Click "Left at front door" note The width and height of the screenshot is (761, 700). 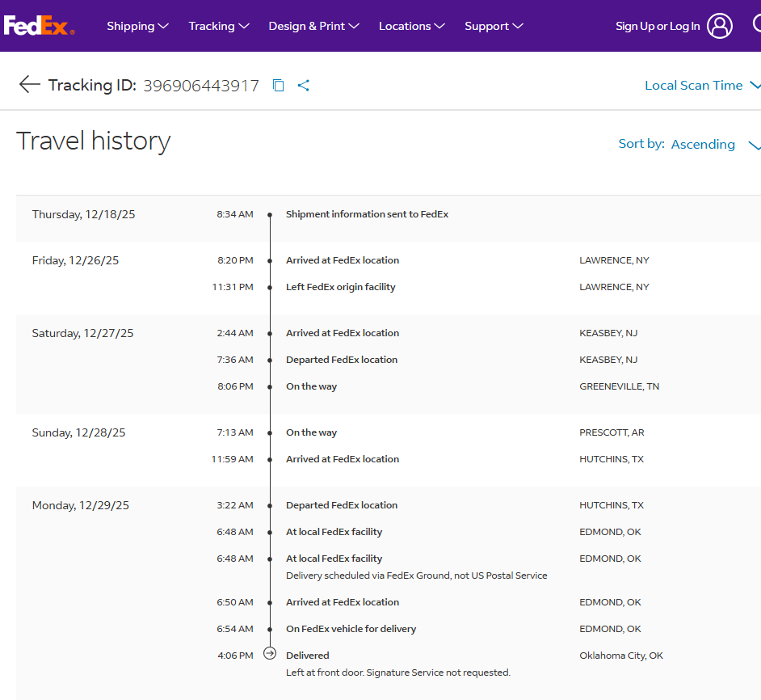398,673
